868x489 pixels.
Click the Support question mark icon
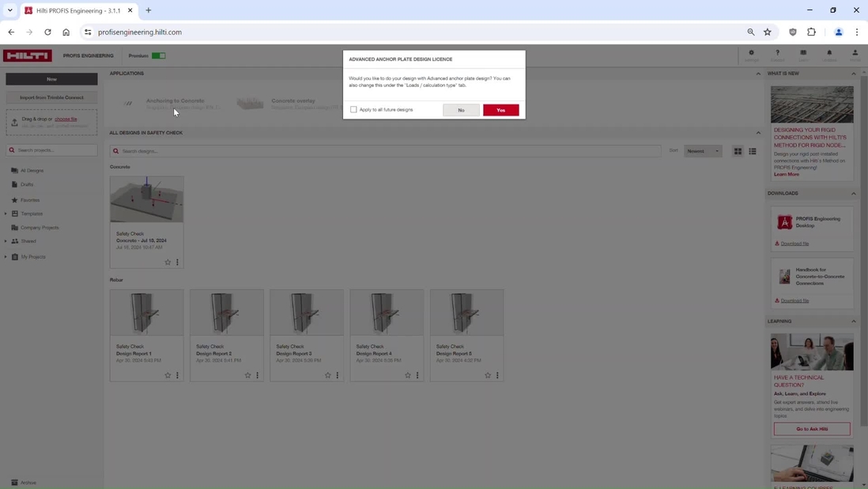[x=777, y=52]
